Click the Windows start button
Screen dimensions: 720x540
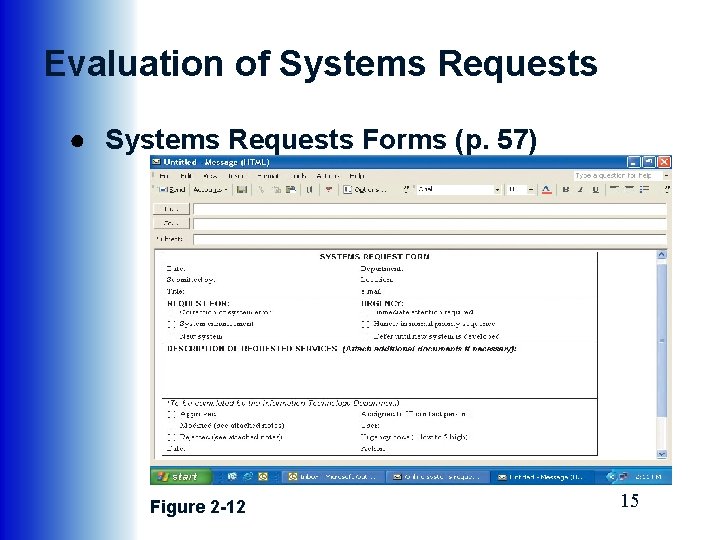pos(180,477)
